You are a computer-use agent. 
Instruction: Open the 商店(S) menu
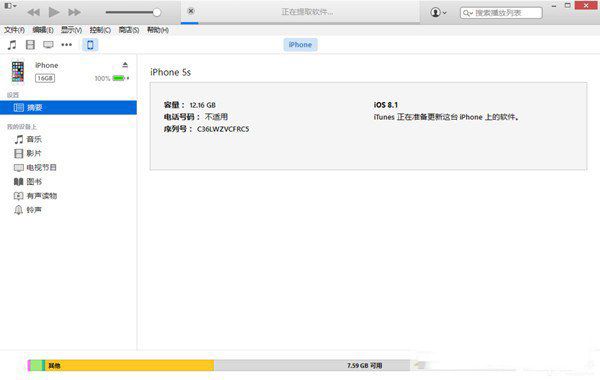tap(129, 30)
